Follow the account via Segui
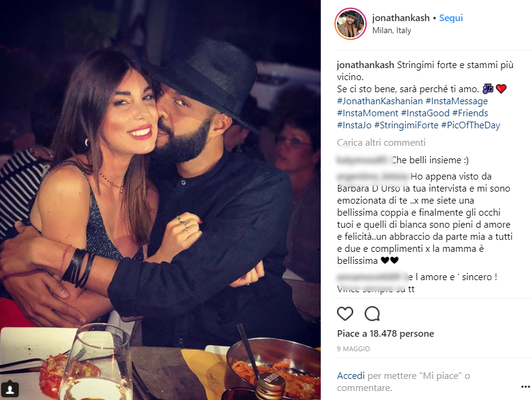 pyautogui.click(x=451, y=17)
